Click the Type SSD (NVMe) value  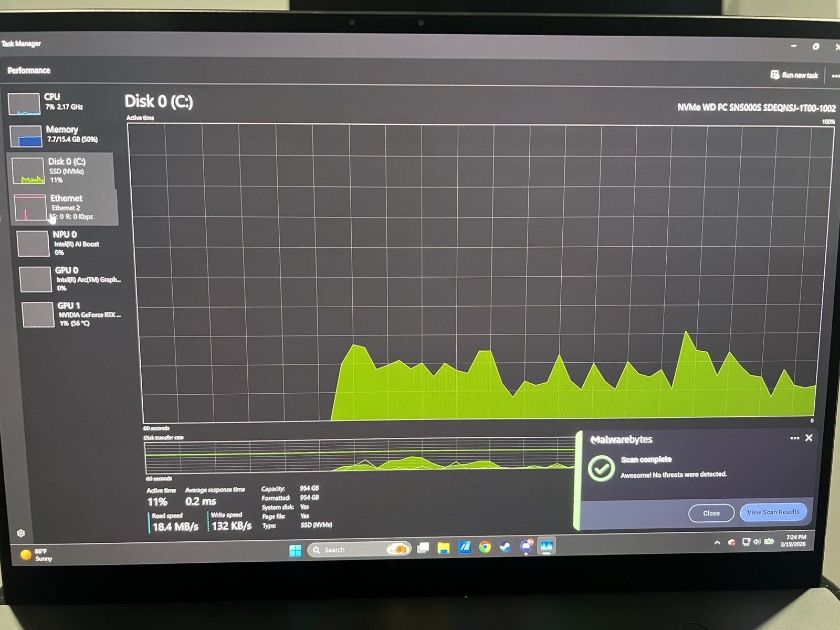pos(316,525)
